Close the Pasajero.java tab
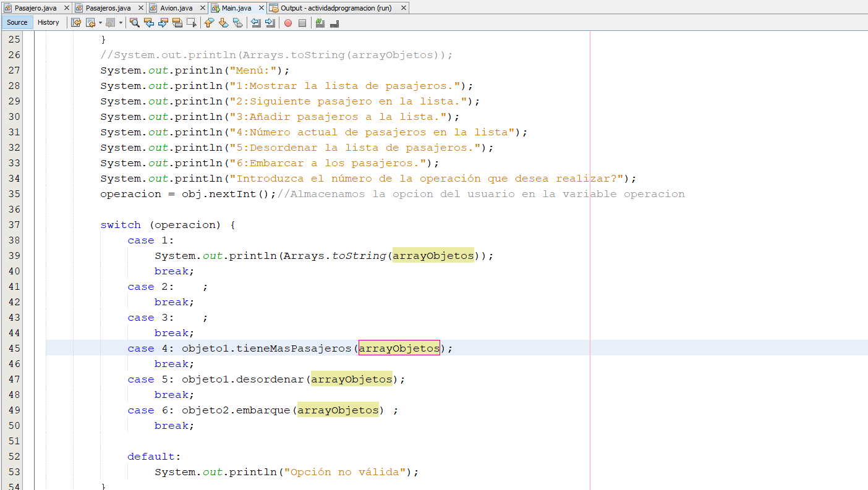 click(66, 8)
